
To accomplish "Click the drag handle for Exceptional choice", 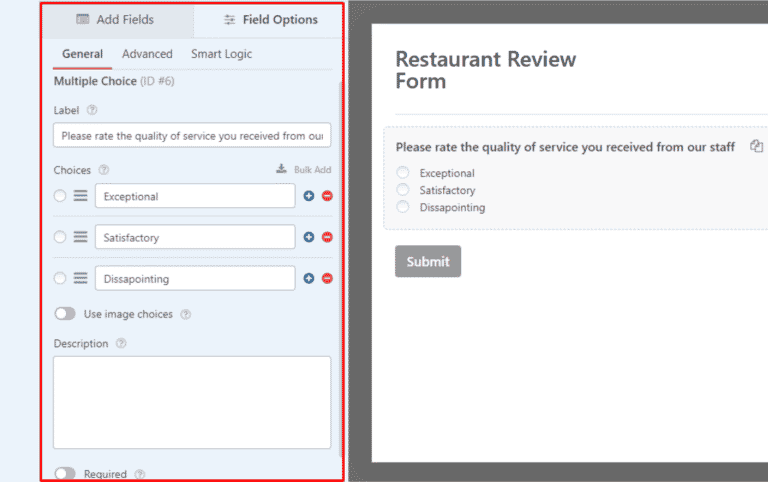I will pyautogui.click(x=80, y=196).
